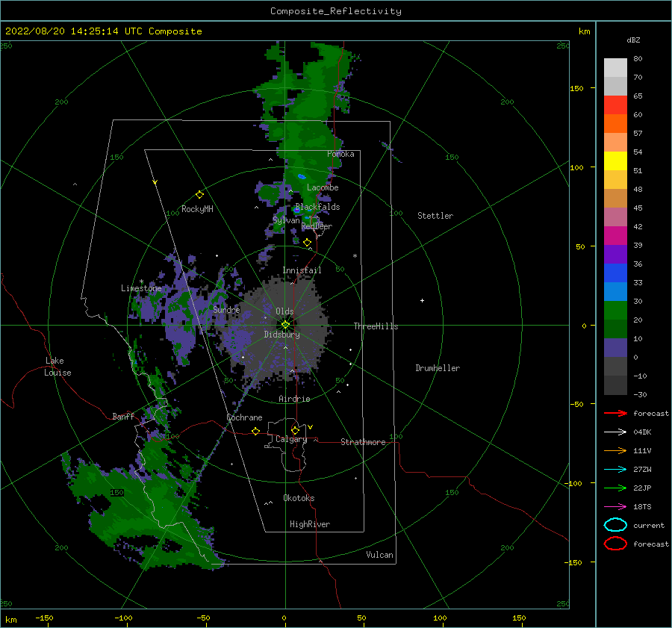Image resolution: width=672 pixels, height=628 pixels.
Task: Select the white 04DK arrow in the legend
Action: (615, 432)
